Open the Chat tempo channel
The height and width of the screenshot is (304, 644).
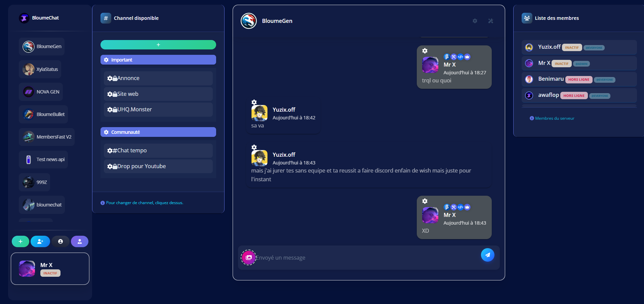pos(158,150)
